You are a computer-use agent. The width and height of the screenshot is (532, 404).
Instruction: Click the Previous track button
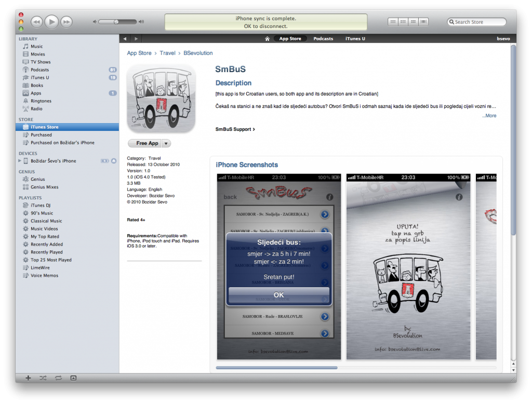37,22
